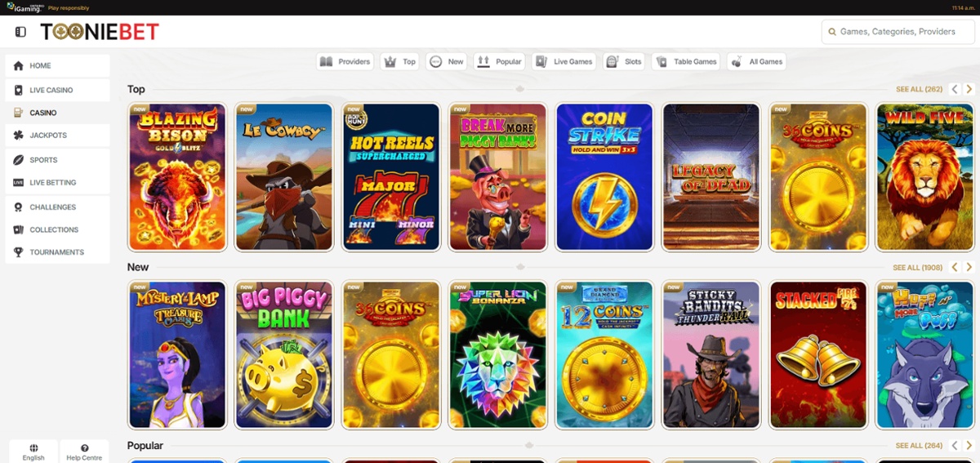The image size is (980, 463).
Task: Open Sticky Bandits Thunder Rail game
Action: pyautogui.click(x=711, y=355)
